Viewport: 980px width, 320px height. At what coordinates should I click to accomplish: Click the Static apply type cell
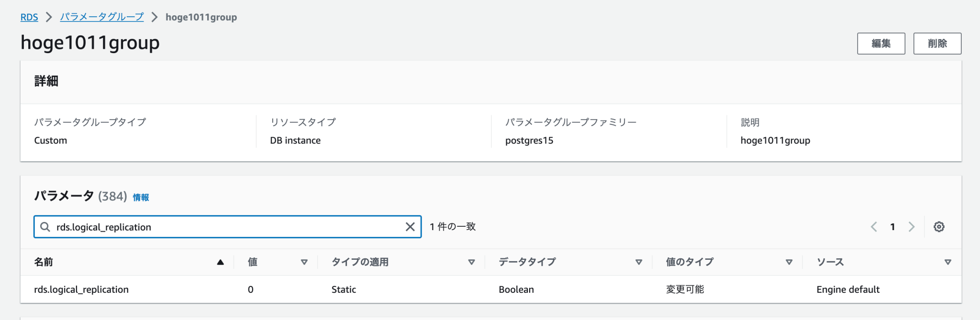(x=344, y=289)
